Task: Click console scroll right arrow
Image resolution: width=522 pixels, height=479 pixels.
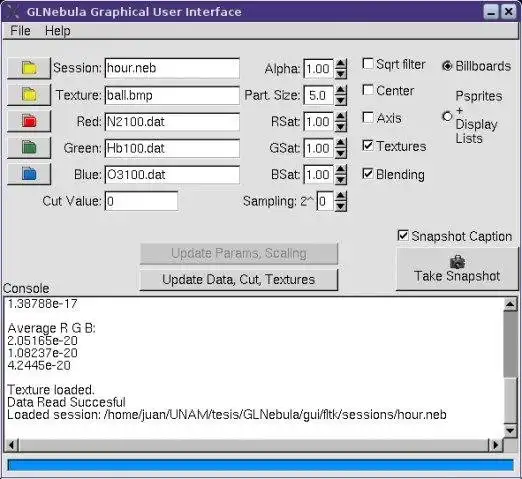Action: [496, 445]
